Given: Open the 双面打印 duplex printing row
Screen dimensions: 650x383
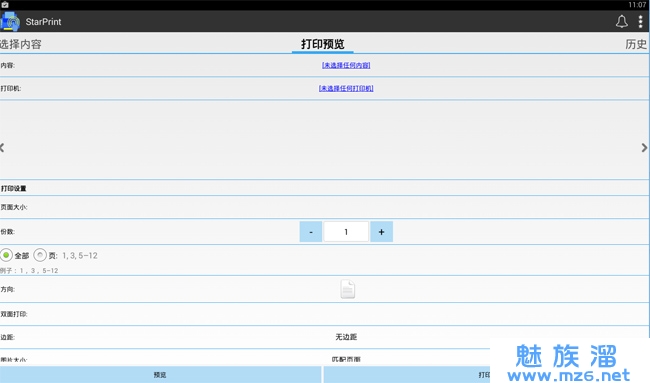Looking at the screenshot, I should pos(324,314).
